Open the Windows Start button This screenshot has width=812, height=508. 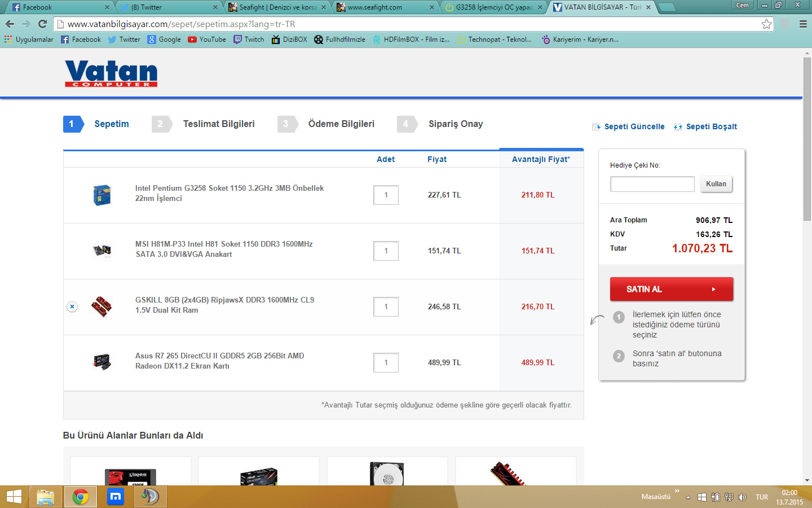pyautogui.click(x=14, y=497)
